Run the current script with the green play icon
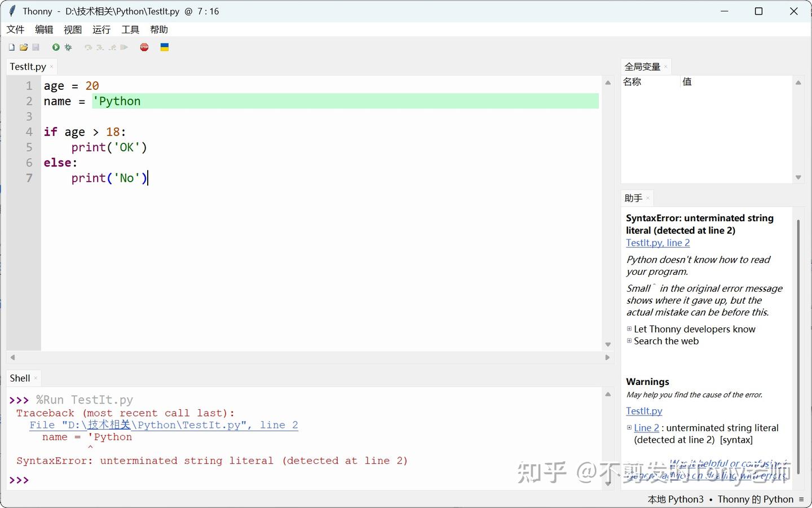 (56, 47)
